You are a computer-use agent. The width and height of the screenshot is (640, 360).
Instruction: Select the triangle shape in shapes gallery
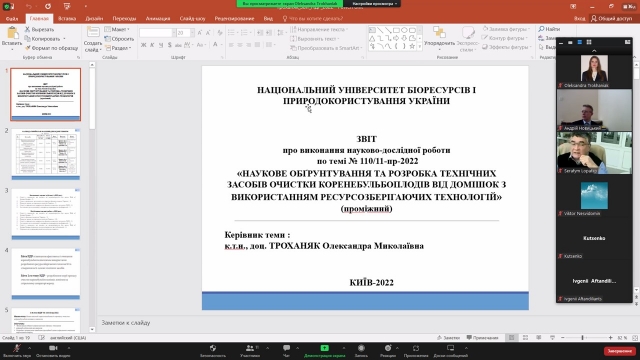pyautogui.click(x=372, y=38)
